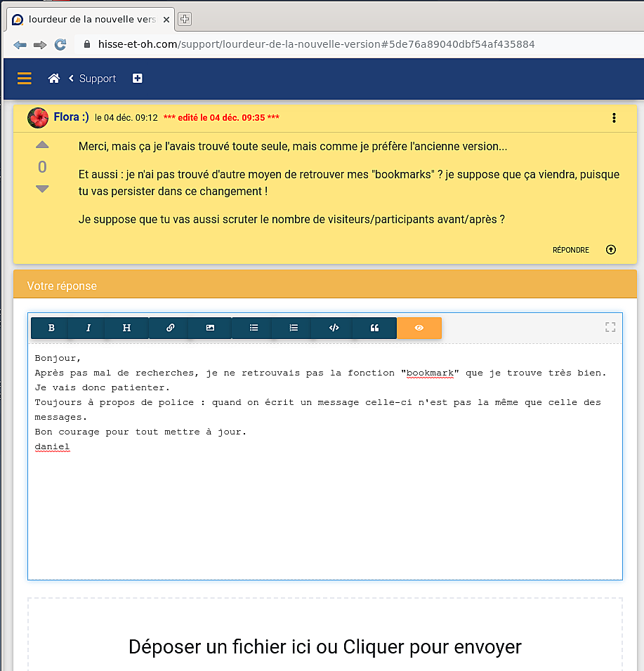644x671 pixels.
Task: Insert a heading with the H button
Action: pyautogui.click(x=126, y=328)
